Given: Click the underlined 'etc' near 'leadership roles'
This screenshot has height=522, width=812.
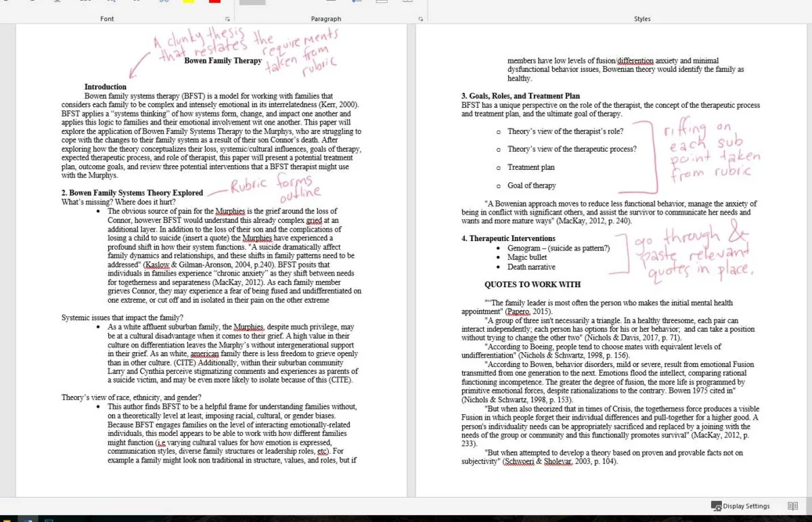Looking at the screenshot, I should (323, 451).
